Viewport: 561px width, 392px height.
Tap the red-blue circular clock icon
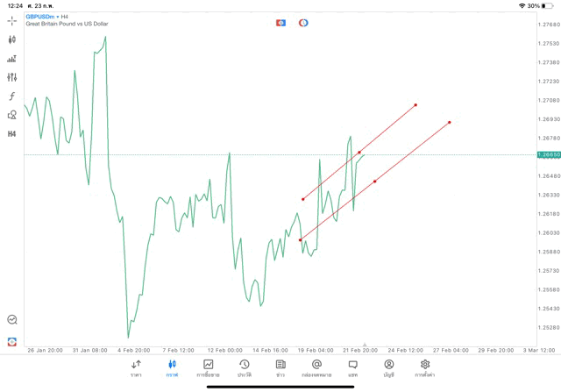pos(303,22)
